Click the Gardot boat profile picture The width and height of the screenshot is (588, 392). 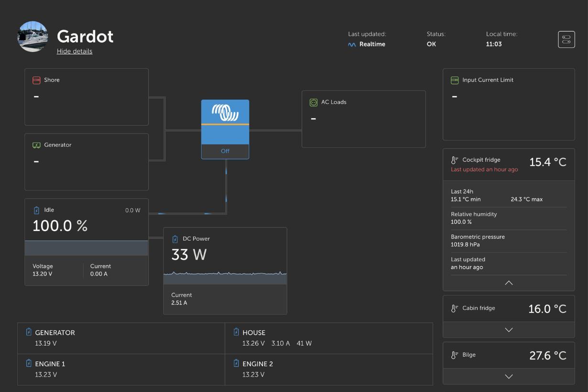tap(33, 36)
